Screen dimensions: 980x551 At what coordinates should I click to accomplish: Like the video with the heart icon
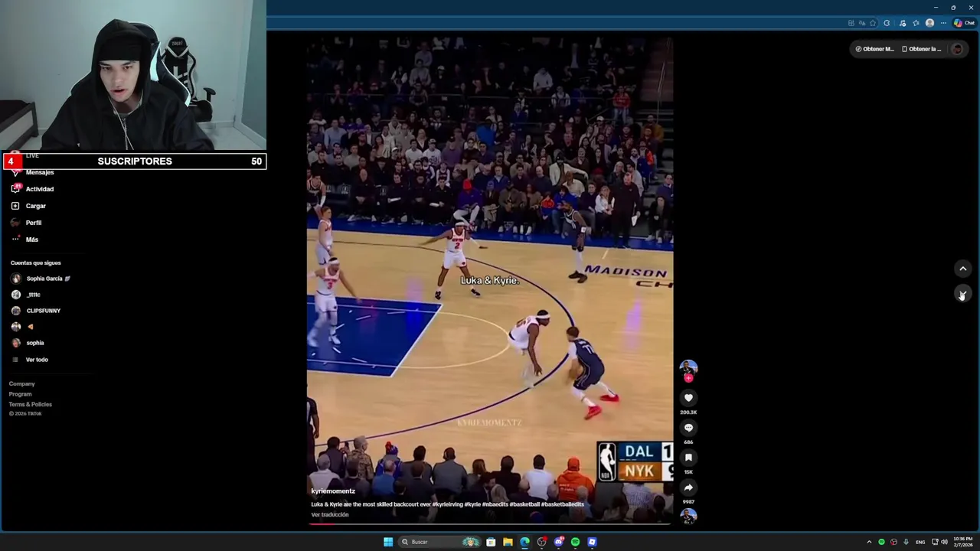tap(688, 398)
